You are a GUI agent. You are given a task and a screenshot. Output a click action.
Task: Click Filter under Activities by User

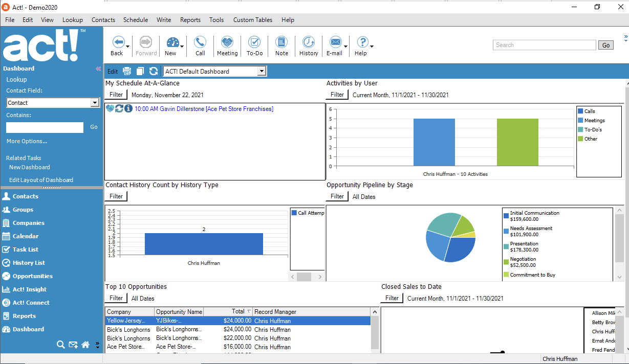(x=337, y=95)
